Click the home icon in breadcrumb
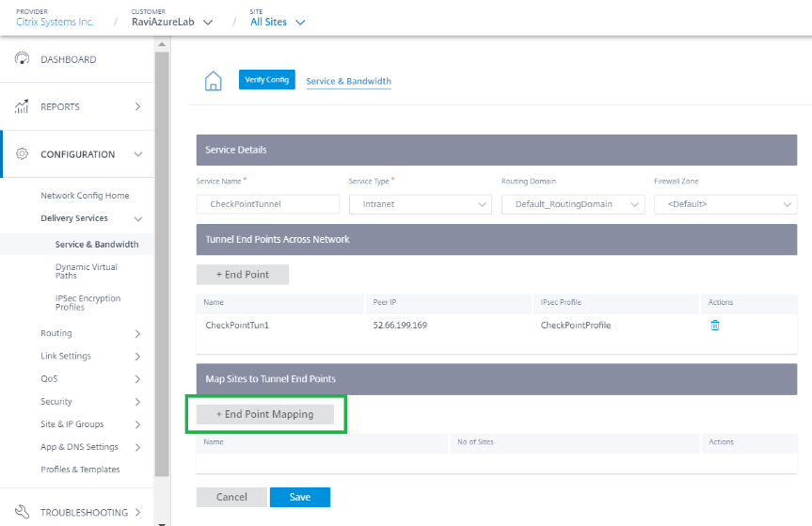 click(x=214, y=81)
